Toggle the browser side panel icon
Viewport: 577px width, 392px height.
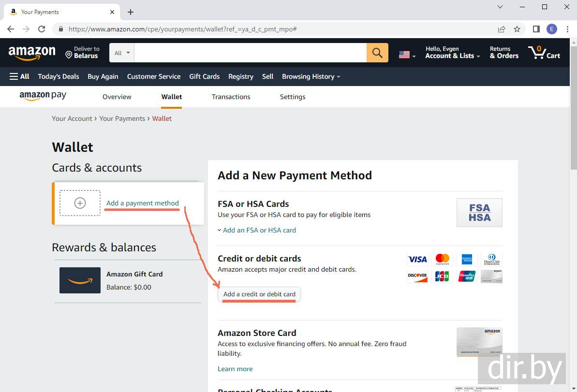tap(536, 29)
